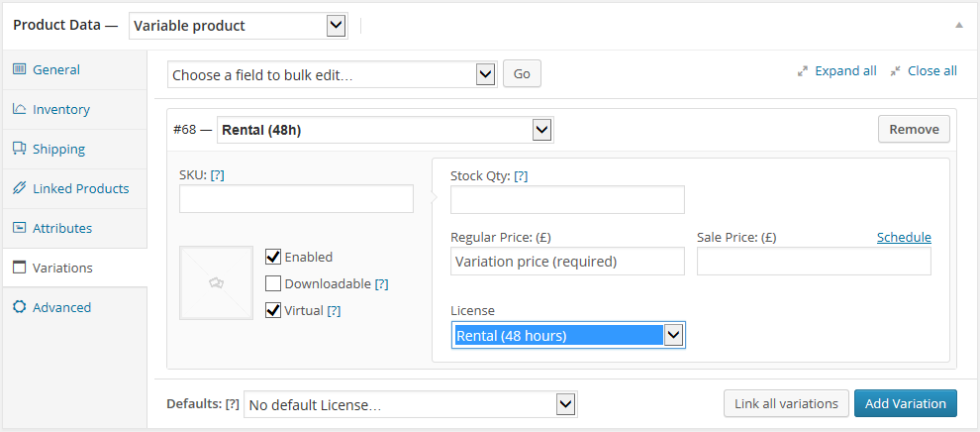This screenshot has height=432, width=980.
Task: Click the Expand all arrows icon
Action: pyautogui.click(x=803, y=71)
